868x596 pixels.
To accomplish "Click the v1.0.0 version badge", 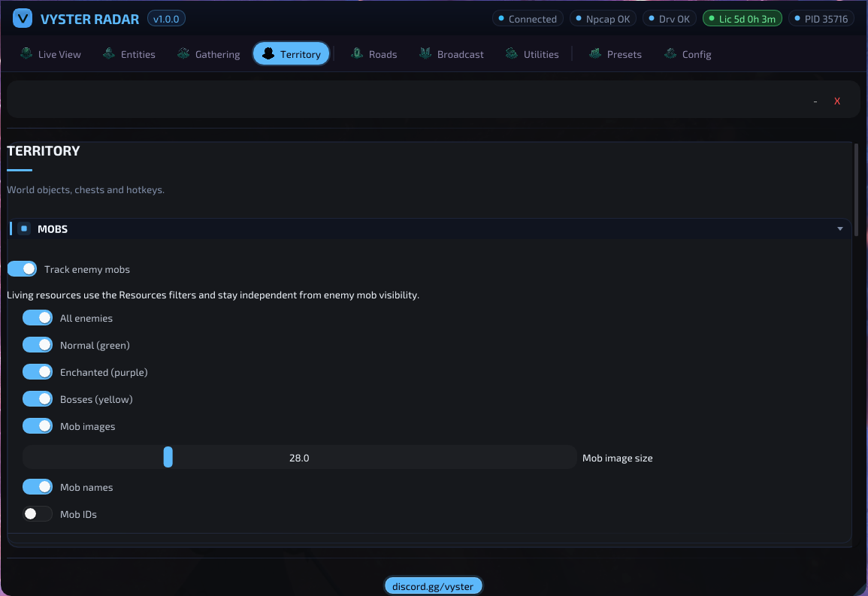I will click(x=166, y=19).
